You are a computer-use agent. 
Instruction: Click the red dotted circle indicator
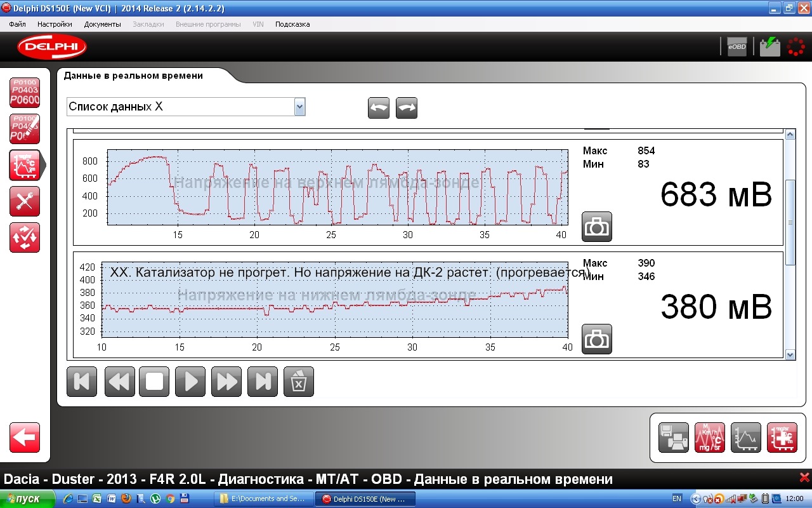pyautogui.click(x=796, y=47)
